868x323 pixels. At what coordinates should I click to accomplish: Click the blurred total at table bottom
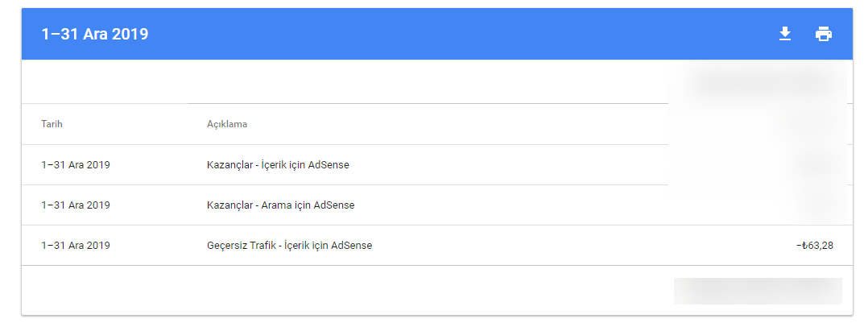point(758,291)
